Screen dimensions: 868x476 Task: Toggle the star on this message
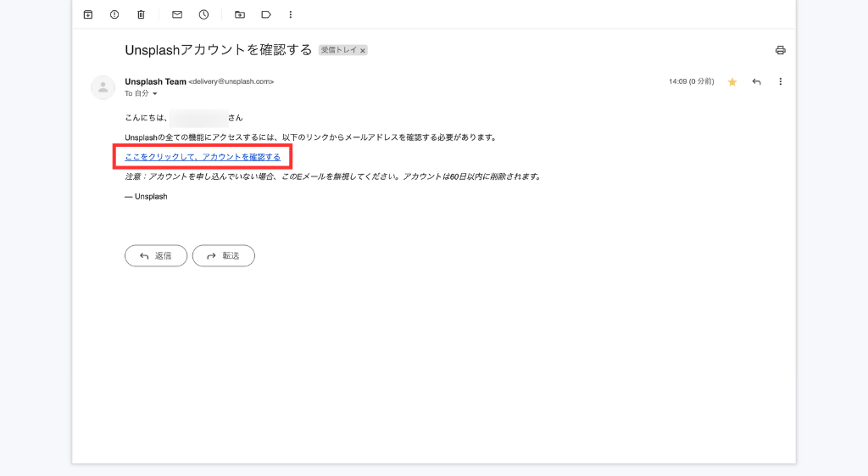click(x=732, y=82)
